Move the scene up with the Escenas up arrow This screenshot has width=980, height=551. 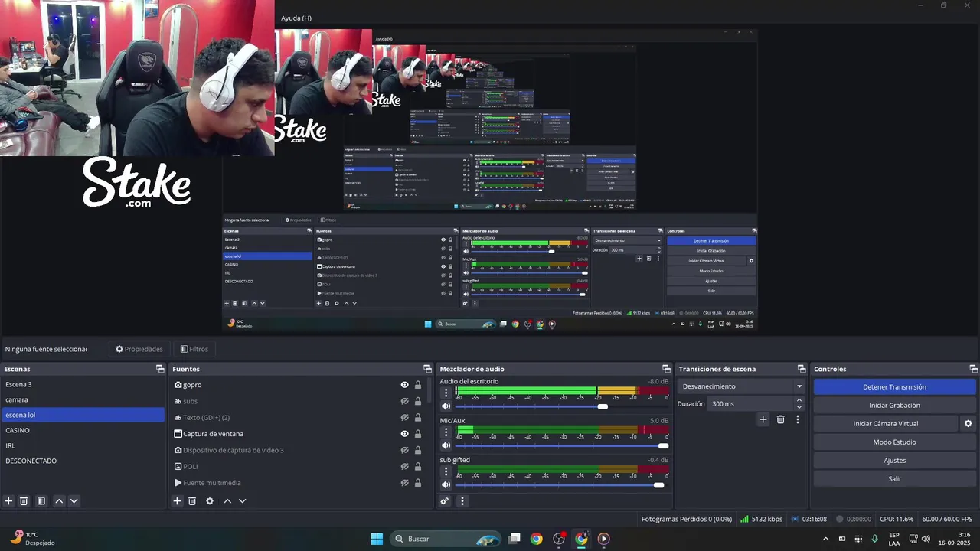point(59,501)
